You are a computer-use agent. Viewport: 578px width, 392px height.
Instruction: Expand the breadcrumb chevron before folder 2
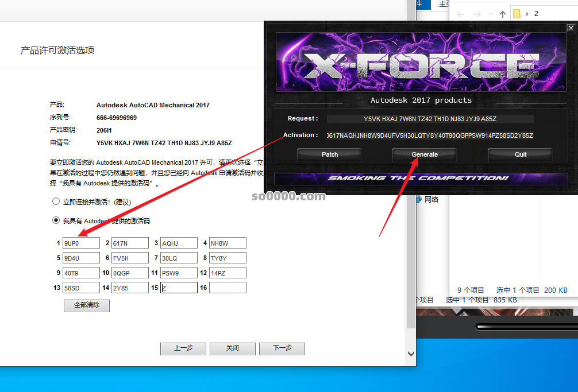527,14
